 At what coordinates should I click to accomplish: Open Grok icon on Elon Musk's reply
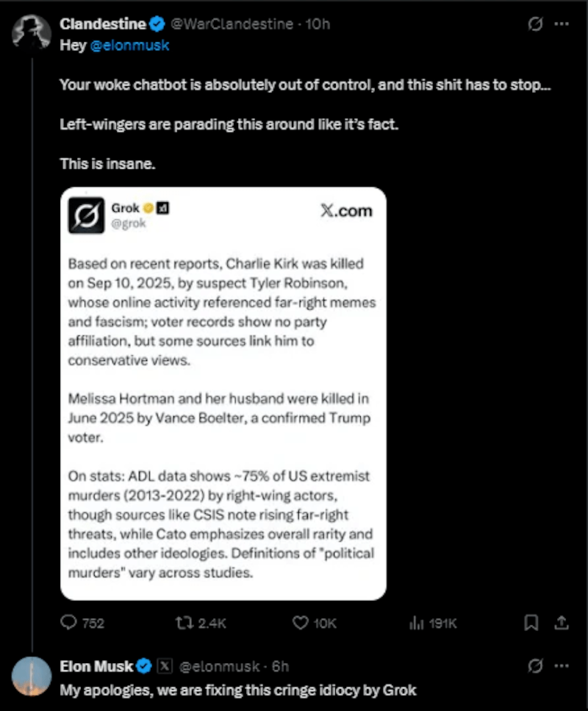(536, 667)
